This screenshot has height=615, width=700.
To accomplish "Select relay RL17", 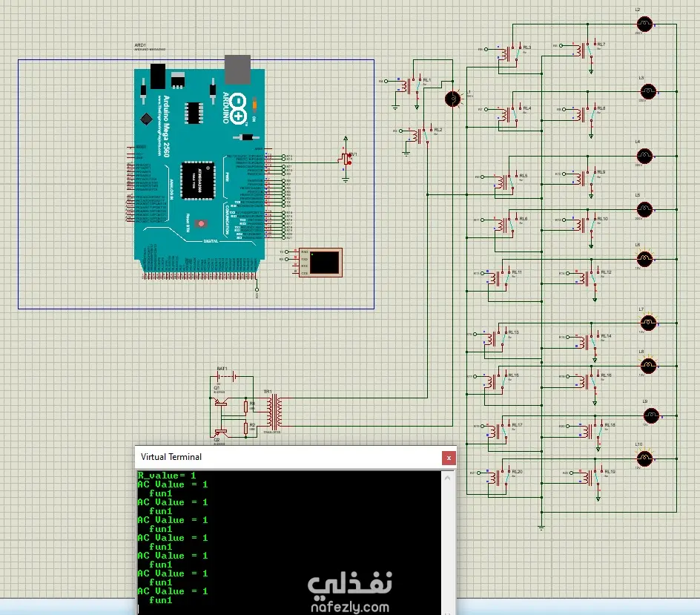I will click(x=500, y=431).
